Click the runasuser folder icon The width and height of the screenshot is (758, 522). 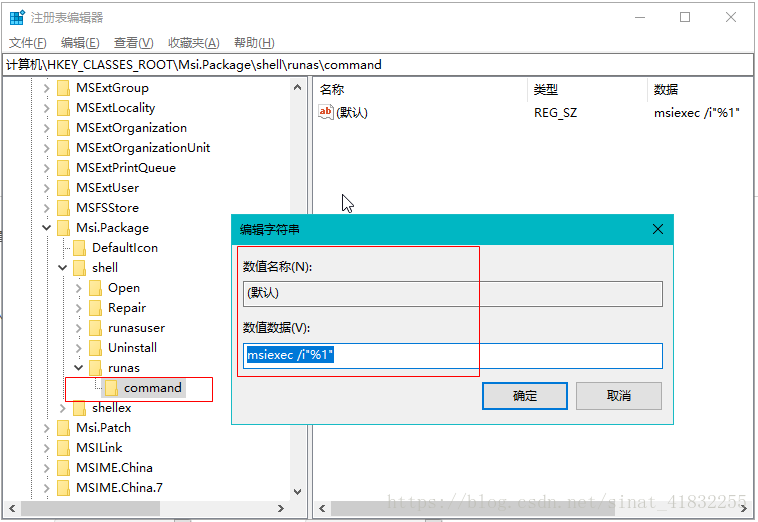pyautogui.click(x=95, y=328)
